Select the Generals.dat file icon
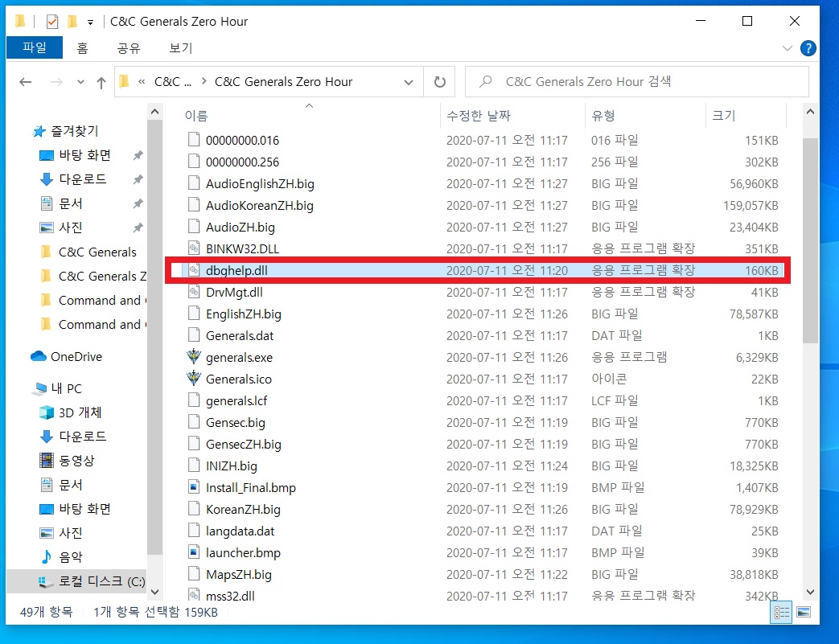Image resolution: width=839 pixels, height=644 pixels. click(x=194, y=335)
